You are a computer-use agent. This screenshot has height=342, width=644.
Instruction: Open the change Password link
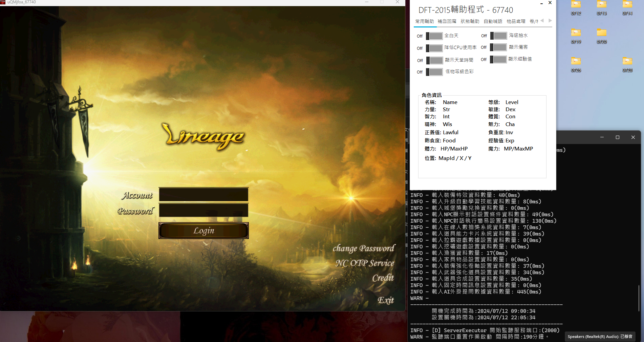coord(364,248)
